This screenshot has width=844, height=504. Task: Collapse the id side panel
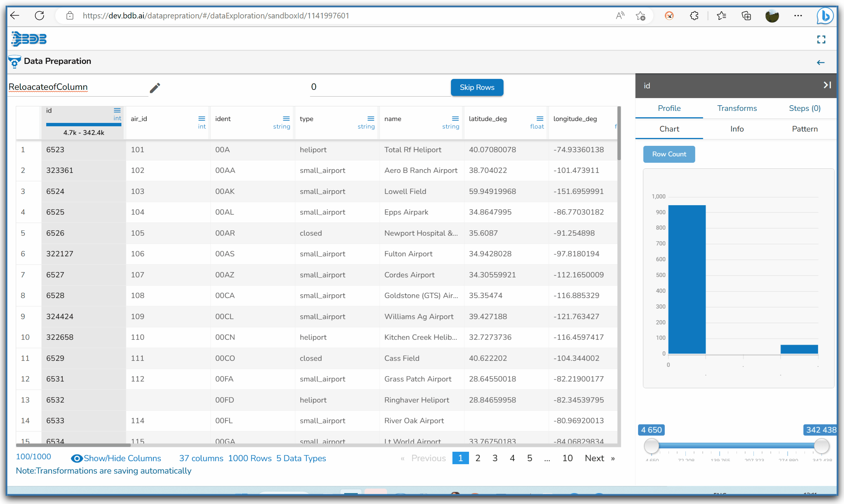pyautogui.click(x=827, y=85)
